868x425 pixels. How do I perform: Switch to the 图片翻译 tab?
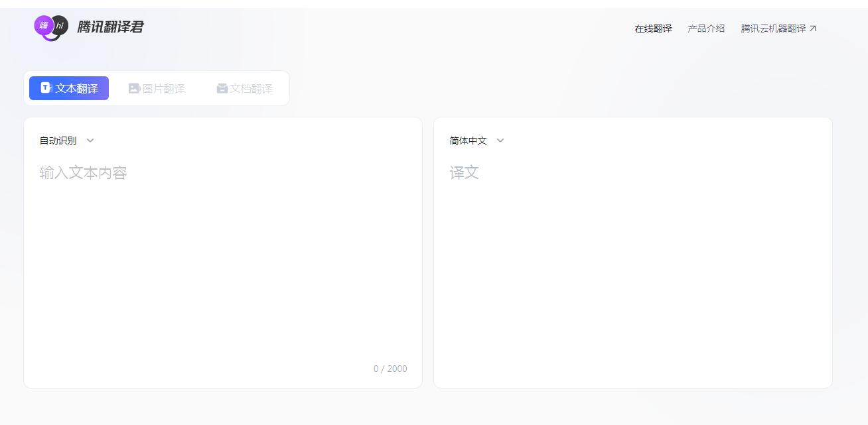click(157, 88)
